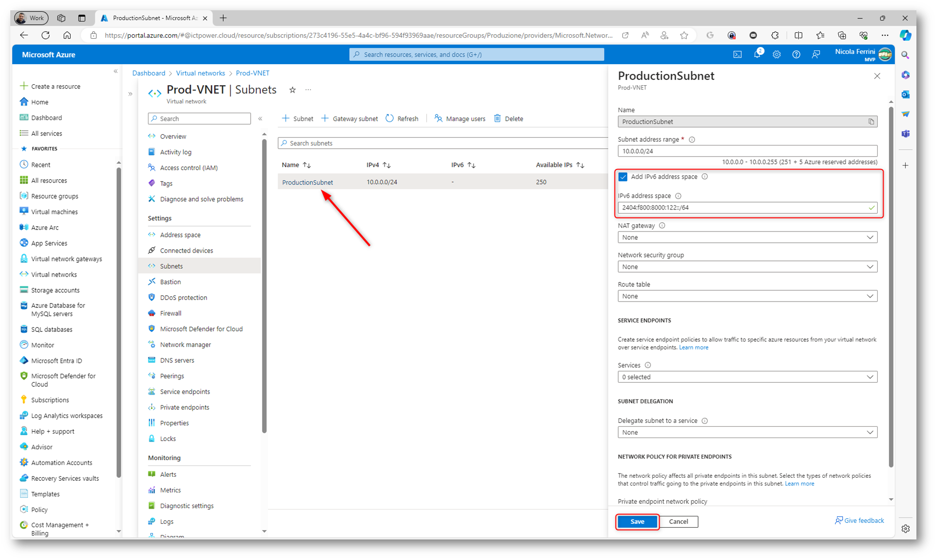Open Edge Copilot sidebar icon

click(x=905, y=35)
